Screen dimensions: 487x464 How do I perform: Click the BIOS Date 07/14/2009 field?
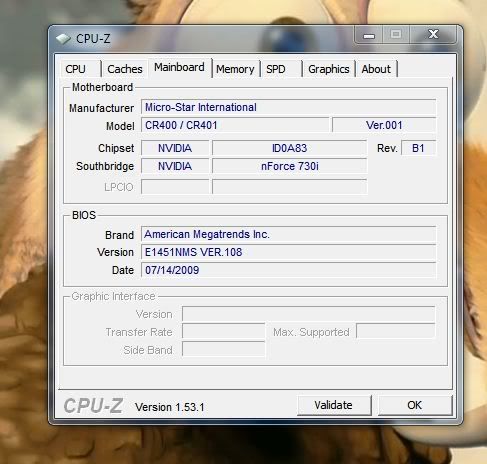point(289,270)
